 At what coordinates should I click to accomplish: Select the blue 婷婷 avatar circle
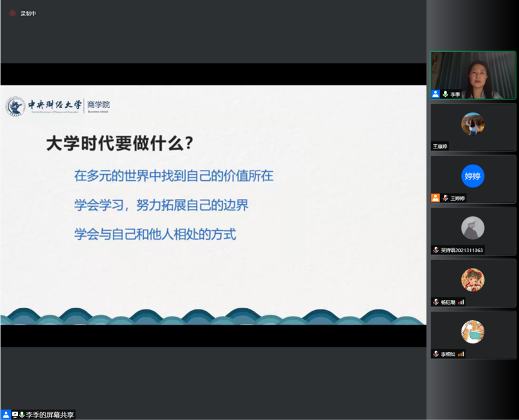473,176
